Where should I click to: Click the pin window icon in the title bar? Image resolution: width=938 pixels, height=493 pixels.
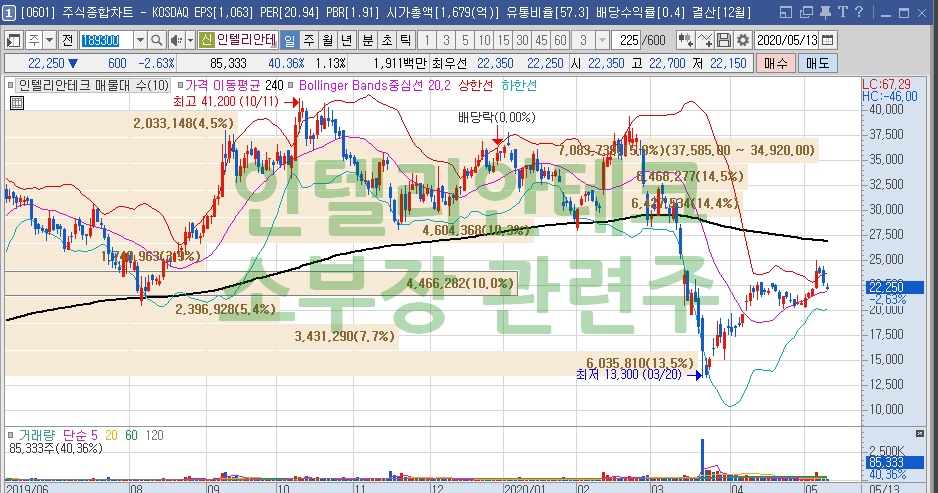pyautogui.click(x=825, y=12)
